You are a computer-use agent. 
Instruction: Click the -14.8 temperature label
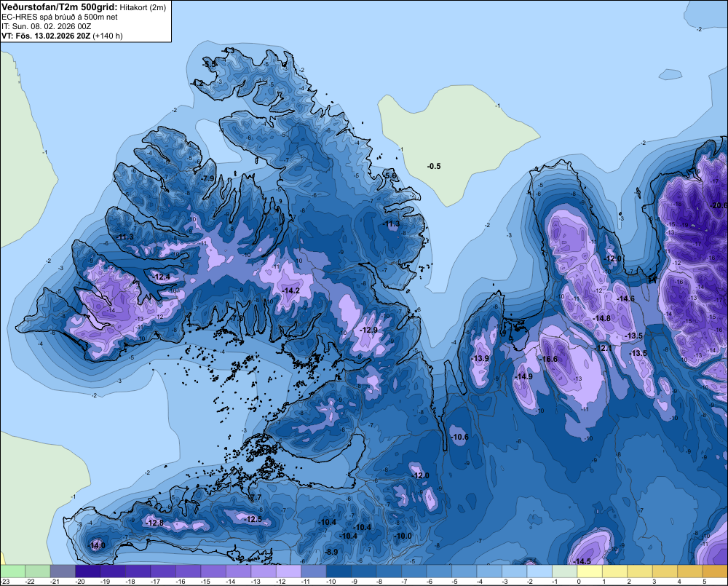click(x=602, y=318)
